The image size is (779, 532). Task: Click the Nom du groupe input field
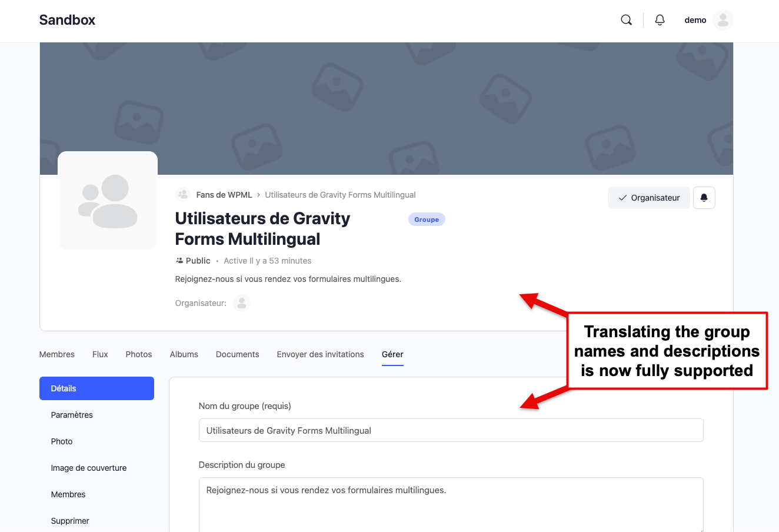[x=451, y=430]
